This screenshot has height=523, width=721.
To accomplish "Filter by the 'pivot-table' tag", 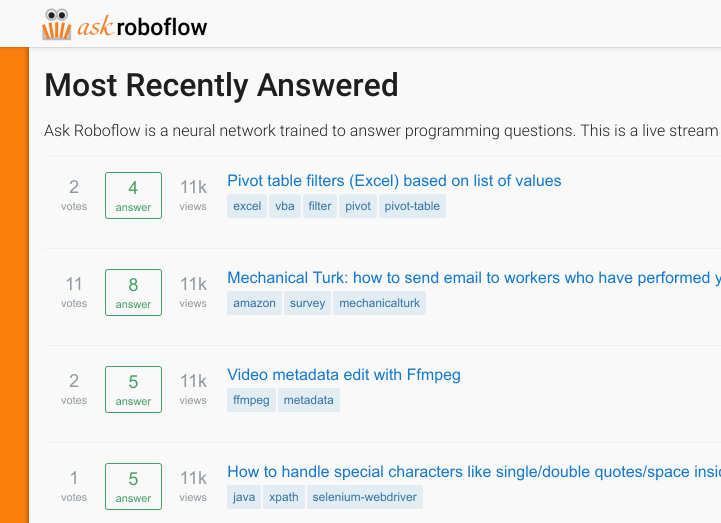I will pyautogui.click(x=412, y=207).
